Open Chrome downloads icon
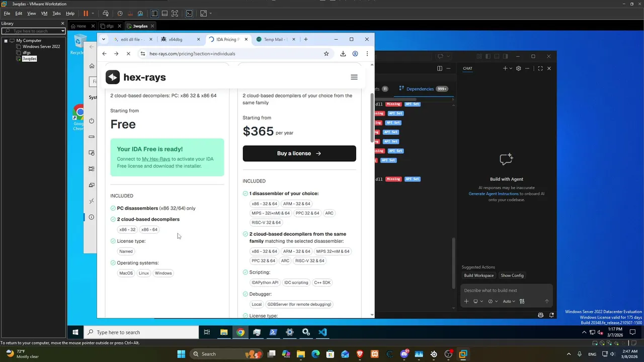This screenshot has height=362, width=644. pyautogui.click(x=343, y=54)
